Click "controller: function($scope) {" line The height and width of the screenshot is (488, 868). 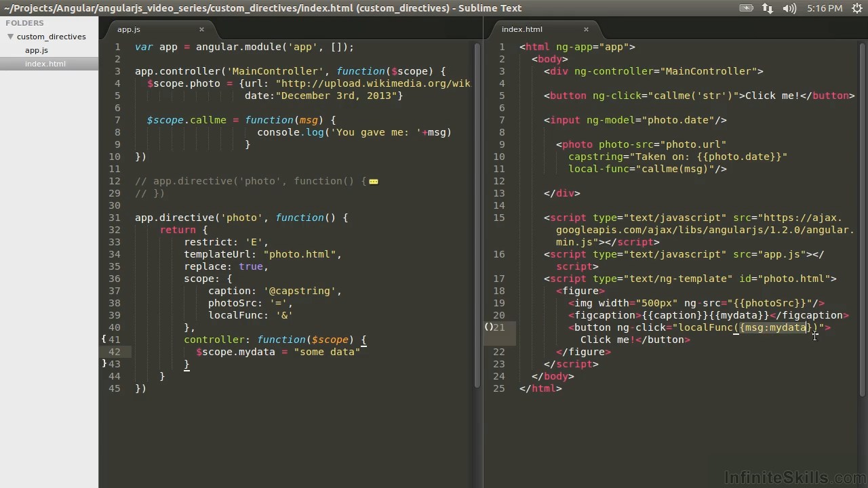click(x=275, y=340)
